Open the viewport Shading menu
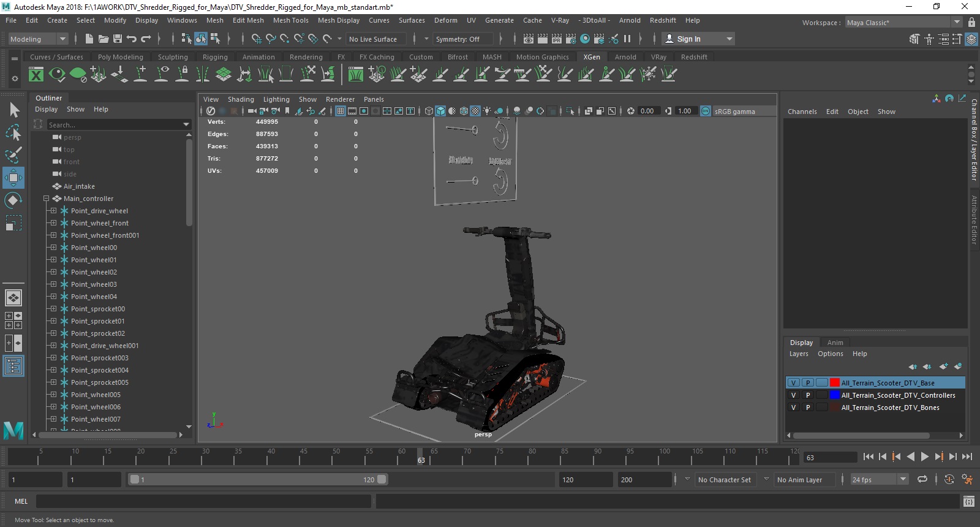This screenshot has height=527, width=980. click(x=241, y=99)
